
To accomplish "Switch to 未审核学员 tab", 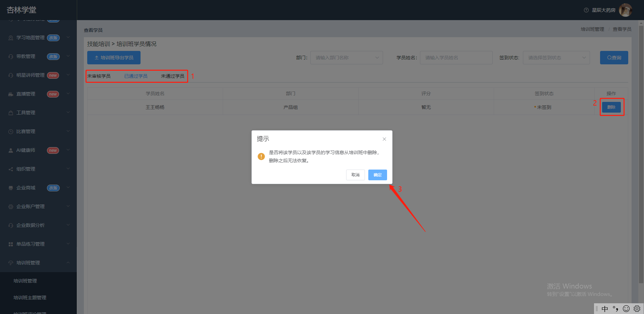I will click(99, 76).
